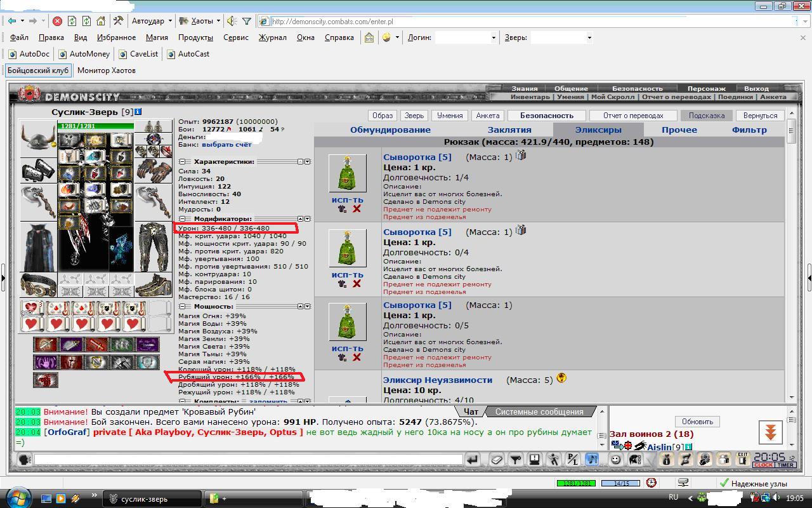Click the leather gloves equipment slot
The height and width of the screenshot is (508, 812).
click(153, 170)
